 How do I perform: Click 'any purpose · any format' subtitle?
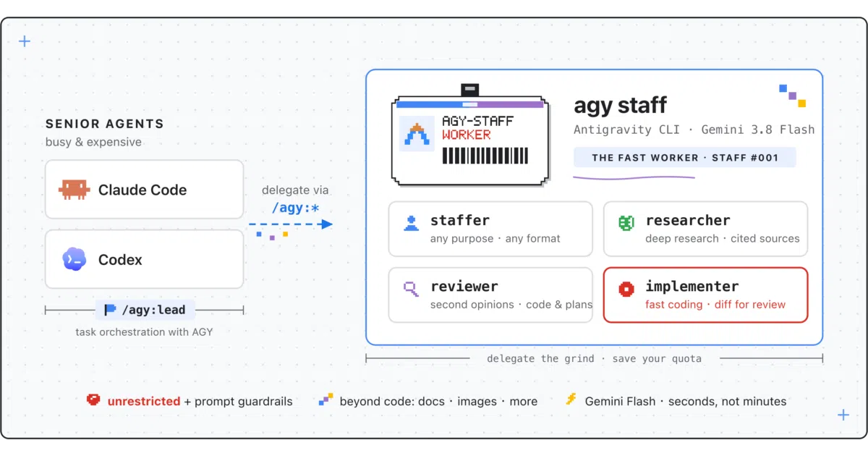coord(495,238)
